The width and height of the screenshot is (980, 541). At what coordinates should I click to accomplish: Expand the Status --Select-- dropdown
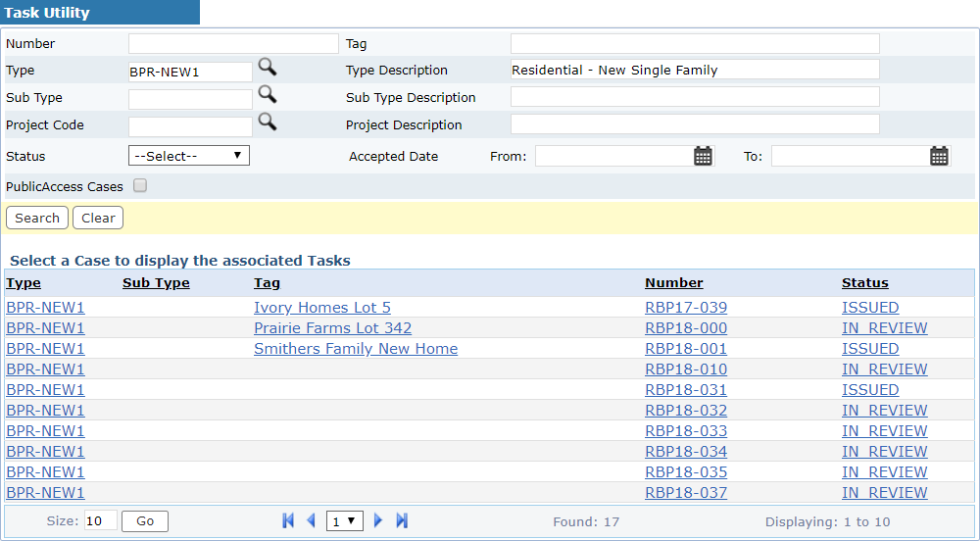coord(189,156)
